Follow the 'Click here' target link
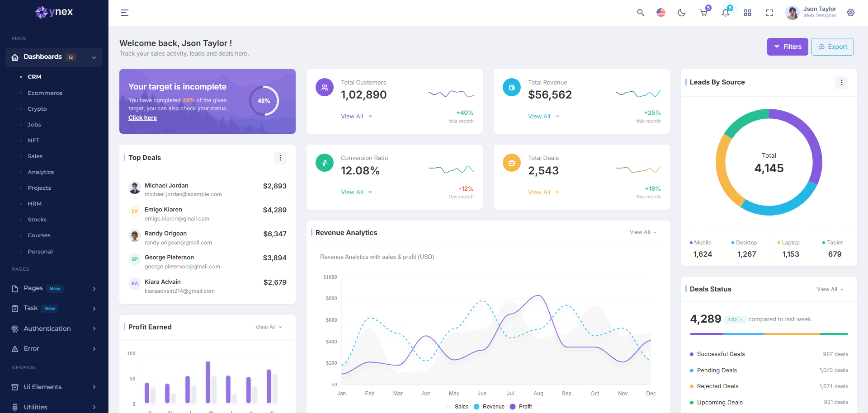The height and width of the screenshot is (413, 868). pyautogui.click(x=142, y=117)
